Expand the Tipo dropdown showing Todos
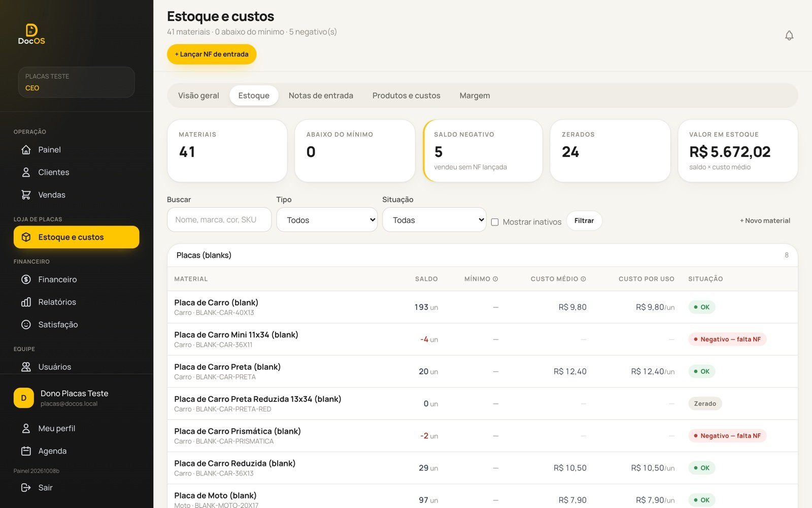 pos(327,220)
